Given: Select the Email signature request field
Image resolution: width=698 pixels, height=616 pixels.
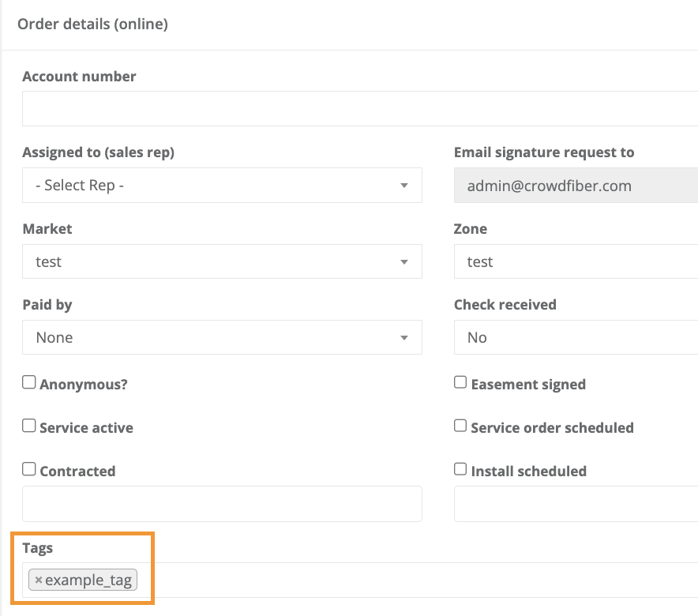Looking at the screenshot, I should click(575, 185).
